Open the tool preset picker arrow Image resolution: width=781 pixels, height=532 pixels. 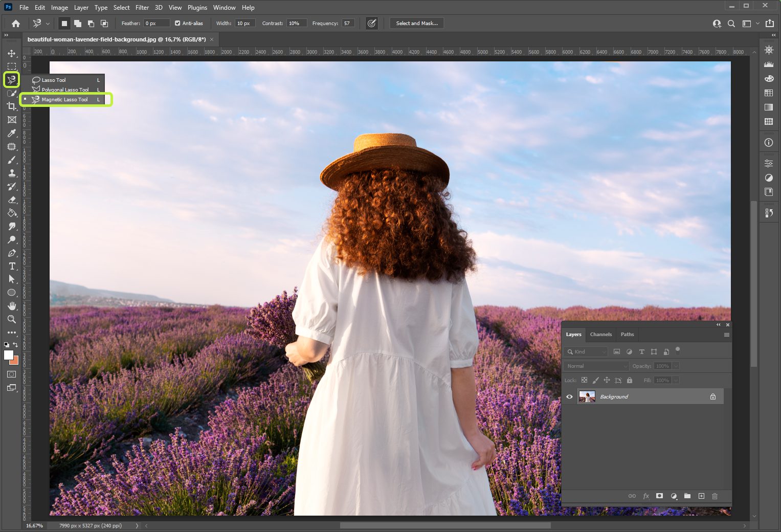tap(48, 24)
